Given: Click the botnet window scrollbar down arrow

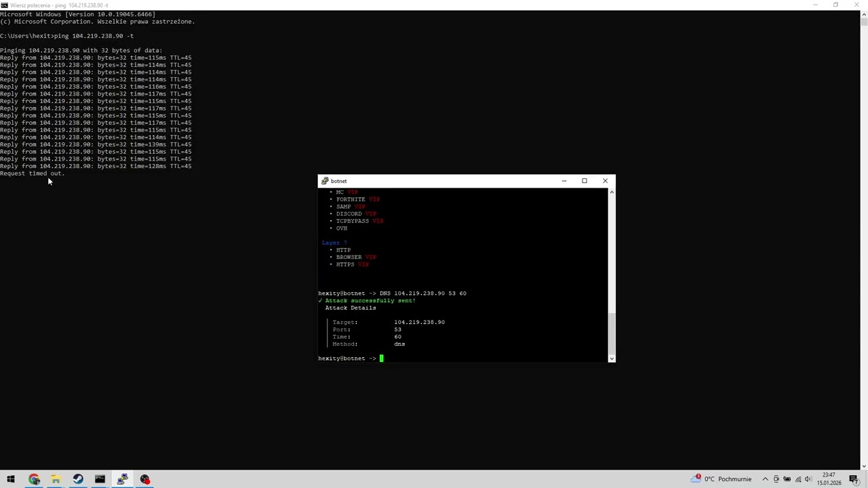Looking at the screenshot, I should point(612,359).
